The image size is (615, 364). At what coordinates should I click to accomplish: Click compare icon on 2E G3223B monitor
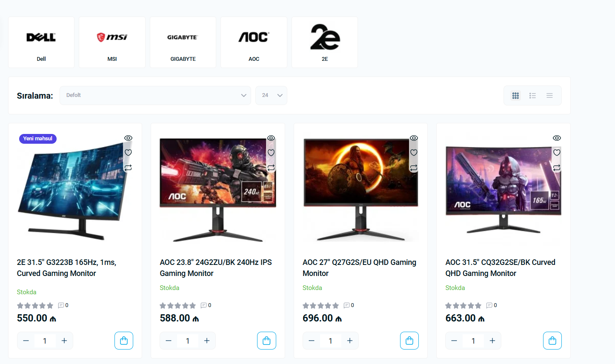(128, 168)
